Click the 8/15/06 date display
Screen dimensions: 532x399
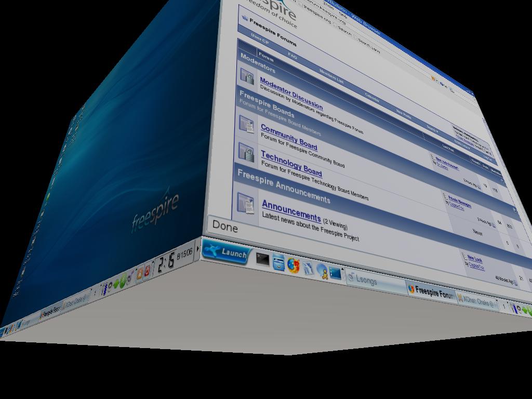click(x=184, y=254)
